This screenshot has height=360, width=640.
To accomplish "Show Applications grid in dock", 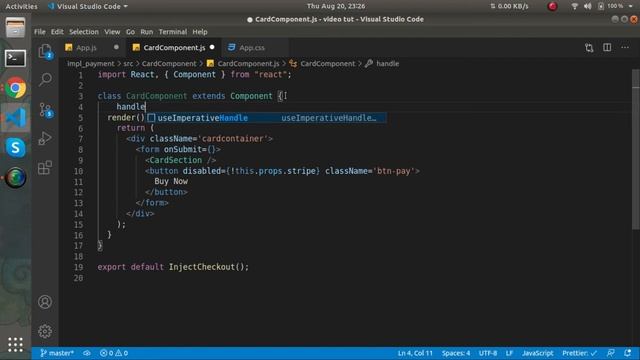I will click(16, 344).
